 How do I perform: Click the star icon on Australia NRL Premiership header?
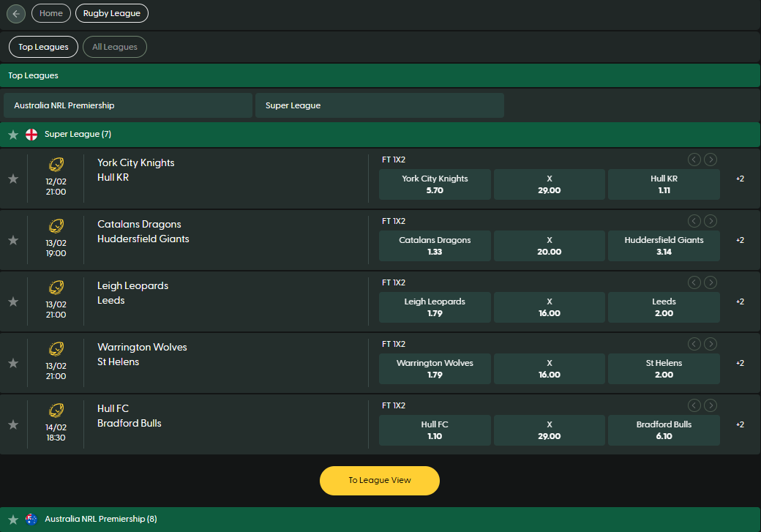tap(12, 519)
